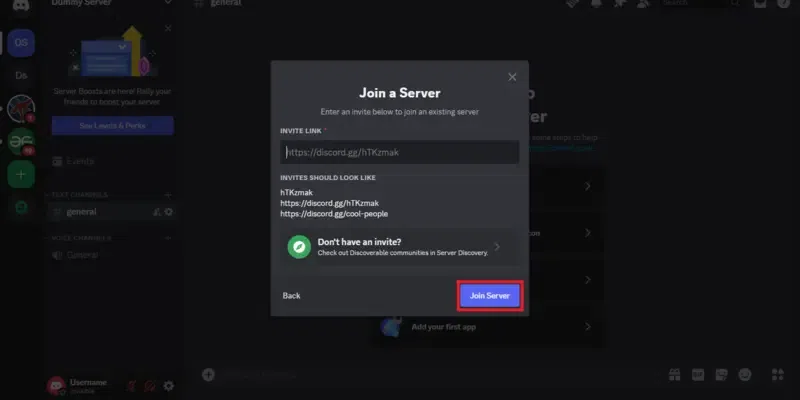Click create invite icon on general channel
This screenshot has width=800, height=400.
[x=157, y=212]
